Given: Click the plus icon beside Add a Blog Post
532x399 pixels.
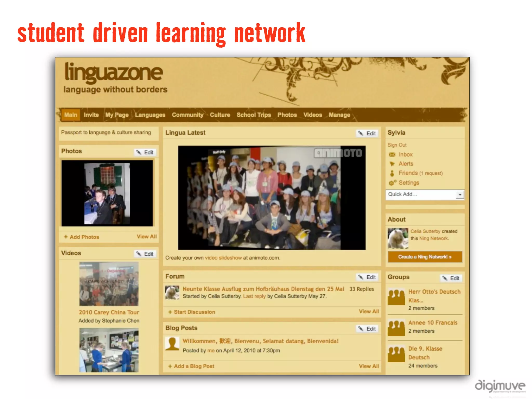Looking at the screenshot, I should 170,366.
